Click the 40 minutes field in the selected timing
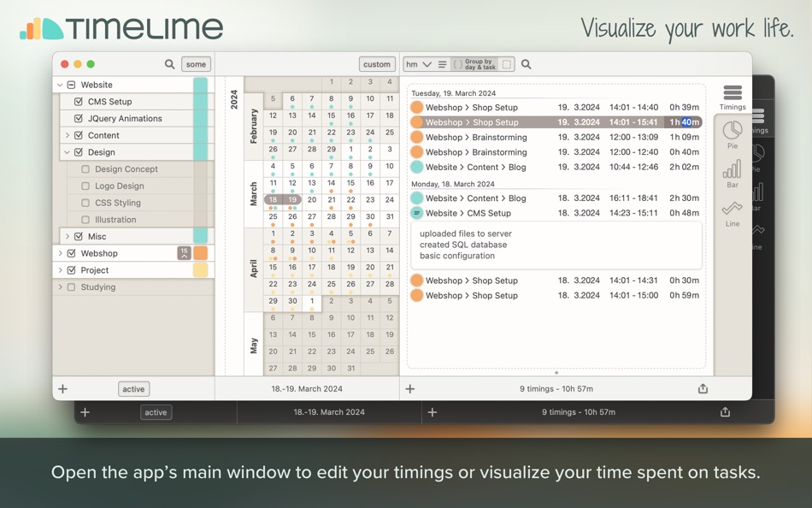Viewport: 812px width, 508px height. (686, 122)
